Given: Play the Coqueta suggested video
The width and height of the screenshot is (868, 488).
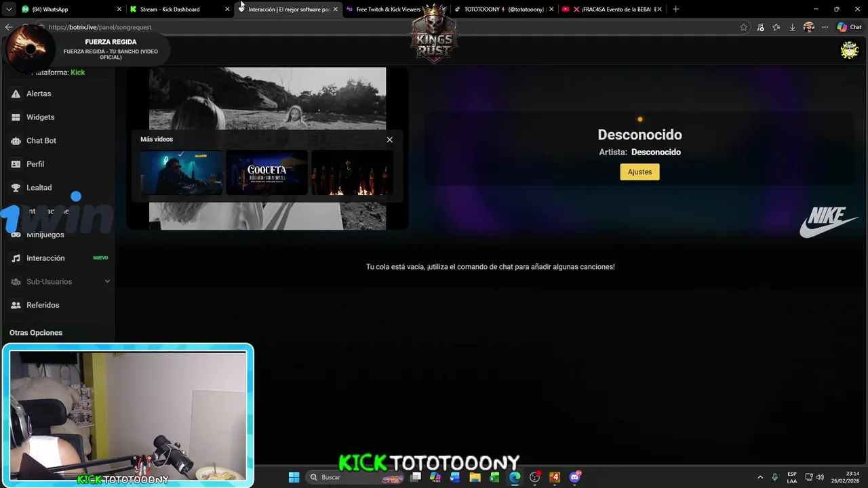Looking at the screenshot, I should pos(267,173).
